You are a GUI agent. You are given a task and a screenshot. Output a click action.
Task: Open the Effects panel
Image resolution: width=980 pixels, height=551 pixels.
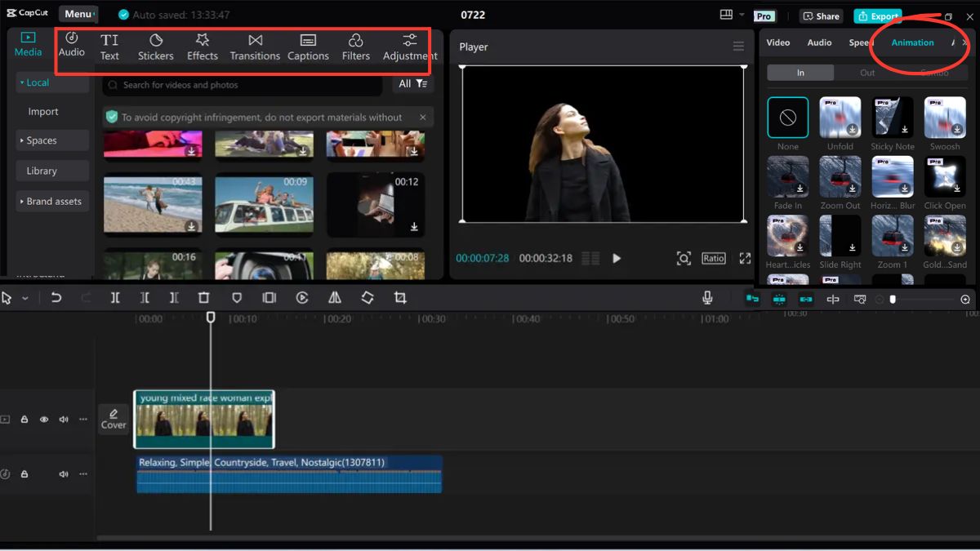pos(203,47)
